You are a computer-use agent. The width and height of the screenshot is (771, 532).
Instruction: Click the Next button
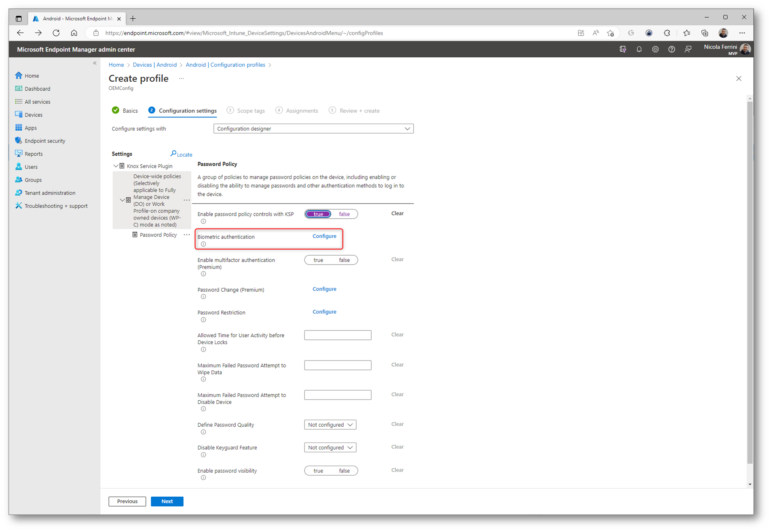pos(167,501)
